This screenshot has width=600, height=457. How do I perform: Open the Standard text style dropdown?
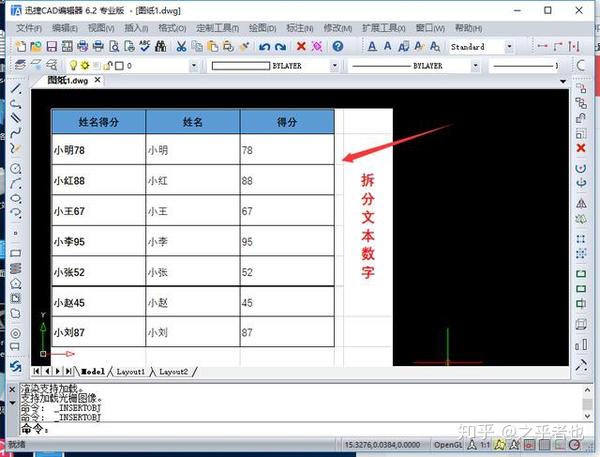tap(509, 47)
